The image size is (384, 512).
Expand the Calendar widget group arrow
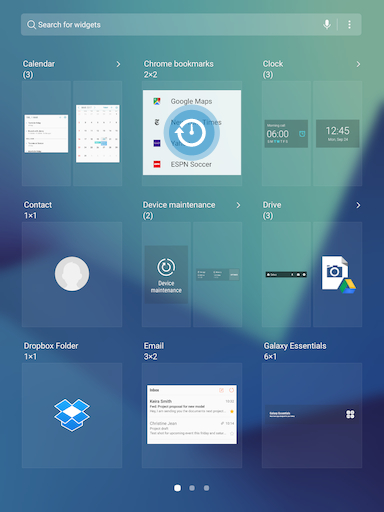click(x=118, y=64)
